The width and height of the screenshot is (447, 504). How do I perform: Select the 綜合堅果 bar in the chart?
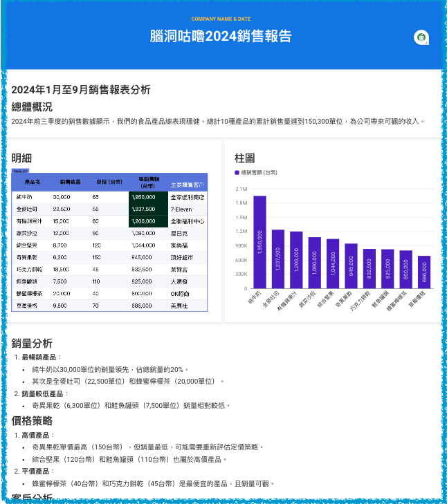(x=333, y=263)
